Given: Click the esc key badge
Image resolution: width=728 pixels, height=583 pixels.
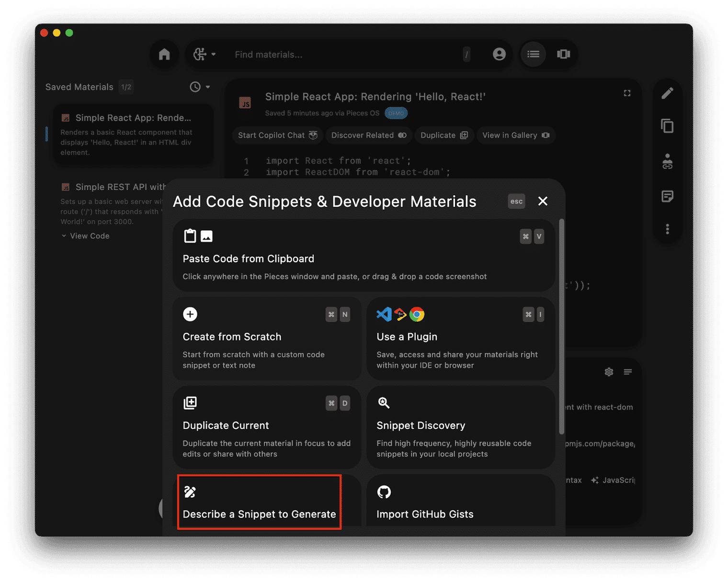Looking at the screenshot, I should (x=516, y=202).
